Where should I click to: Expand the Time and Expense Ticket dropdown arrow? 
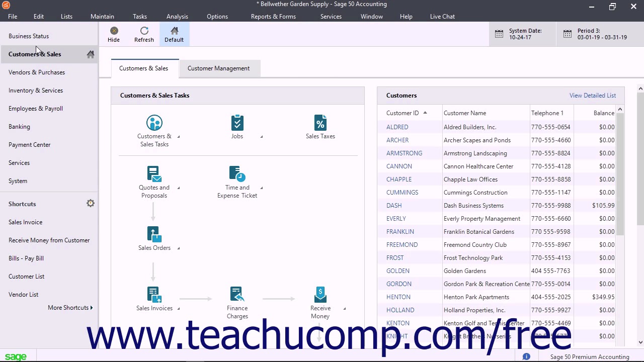click(x=261, y=188)
